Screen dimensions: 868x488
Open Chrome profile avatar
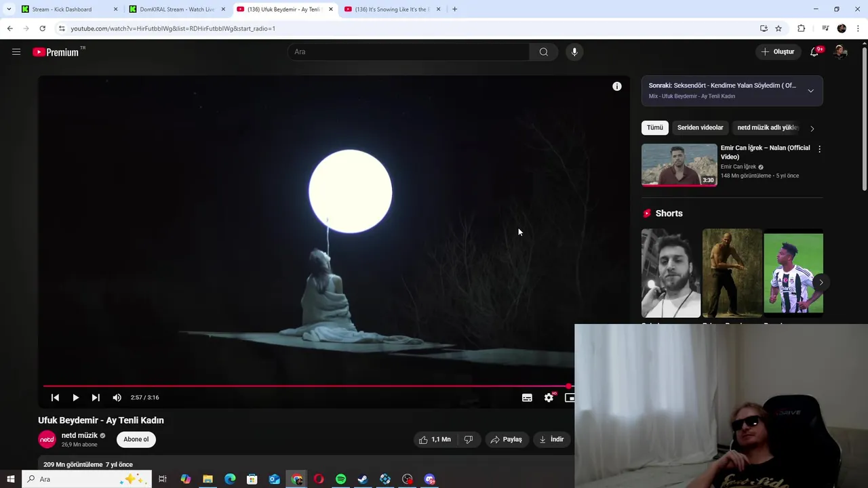842,28
